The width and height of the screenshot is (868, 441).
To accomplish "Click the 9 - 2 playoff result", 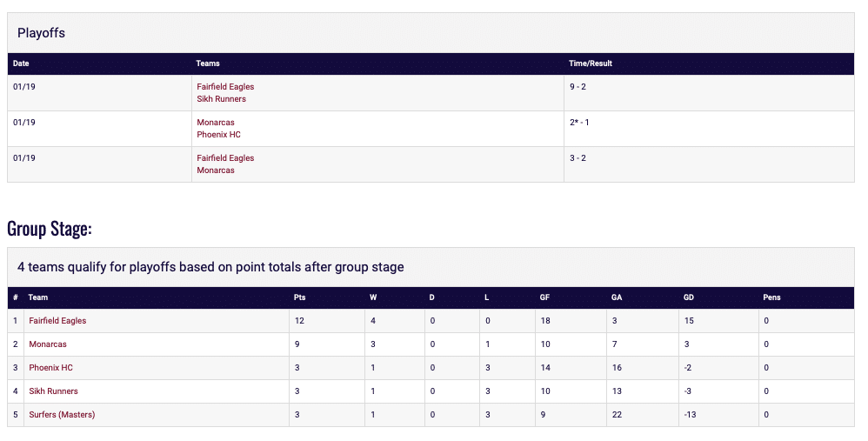I will pyautogui.click(x=579, y=87).
